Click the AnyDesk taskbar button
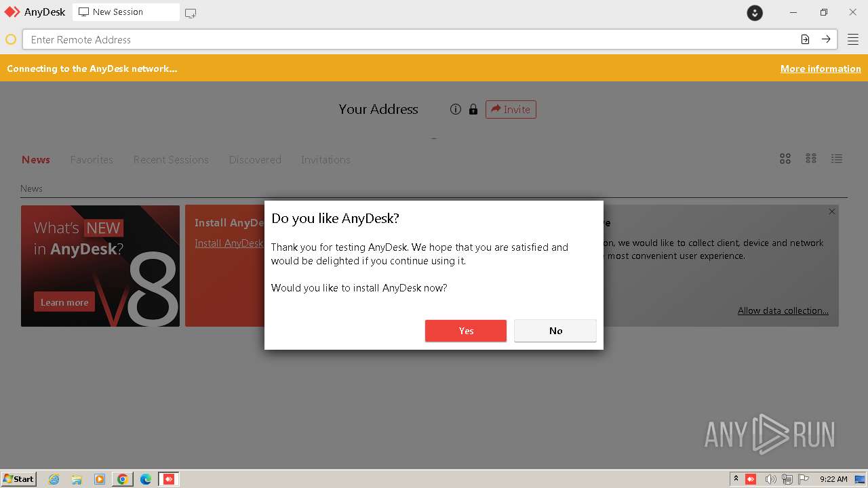 pos(169,479)
